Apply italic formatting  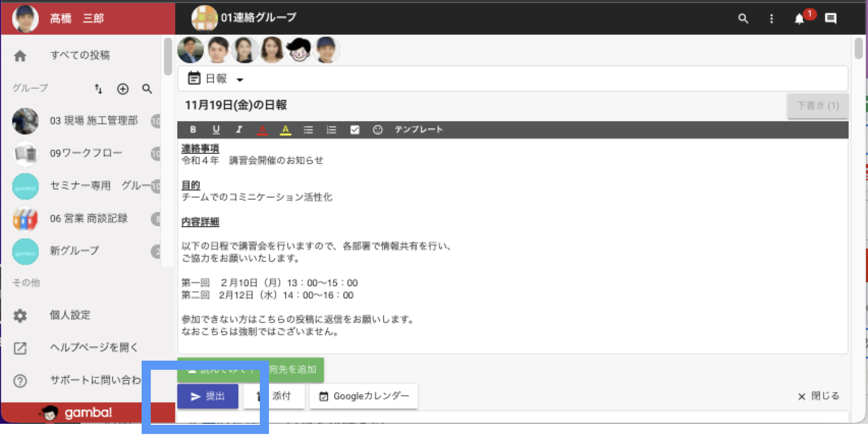pyautogui.click(x=239, y=129)
